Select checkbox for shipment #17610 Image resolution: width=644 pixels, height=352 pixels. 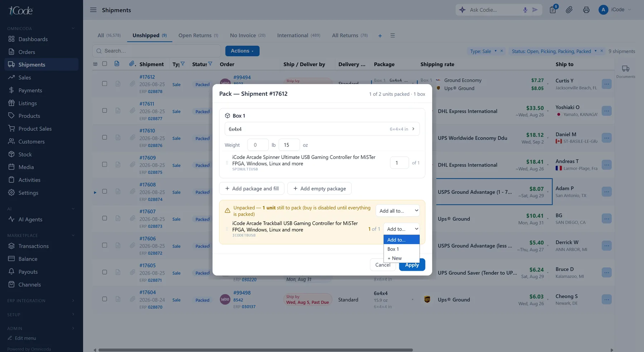[x=104, y=138]
